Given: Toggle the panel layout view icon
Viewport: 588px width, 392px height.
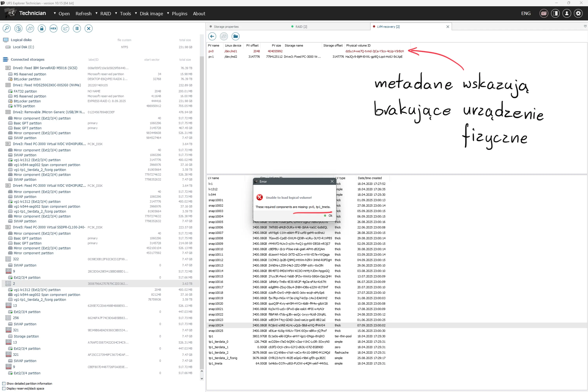Looking at the screenshot, I should pyautogui.click(x=555, y=13).
